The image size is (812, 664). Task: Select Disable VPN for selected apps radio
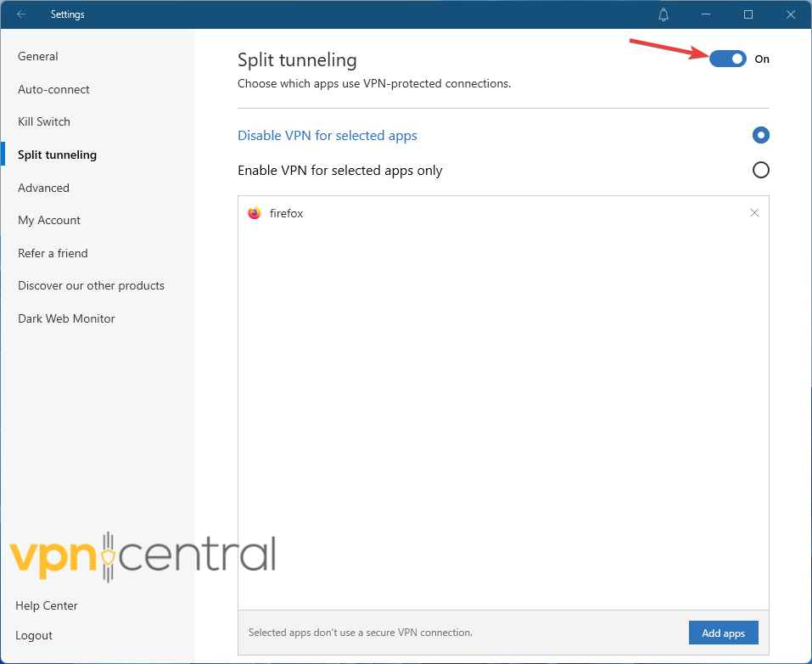761,135
